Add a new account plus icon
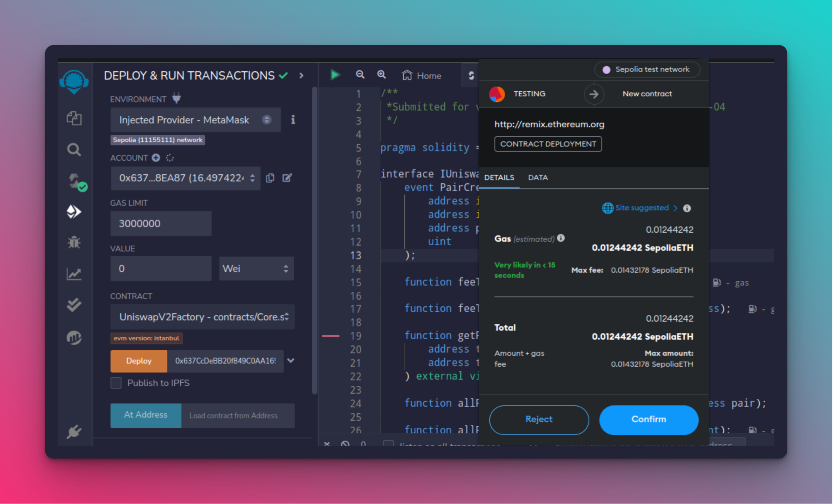This screenshot has height=504, width=833. tap(156, 158)
